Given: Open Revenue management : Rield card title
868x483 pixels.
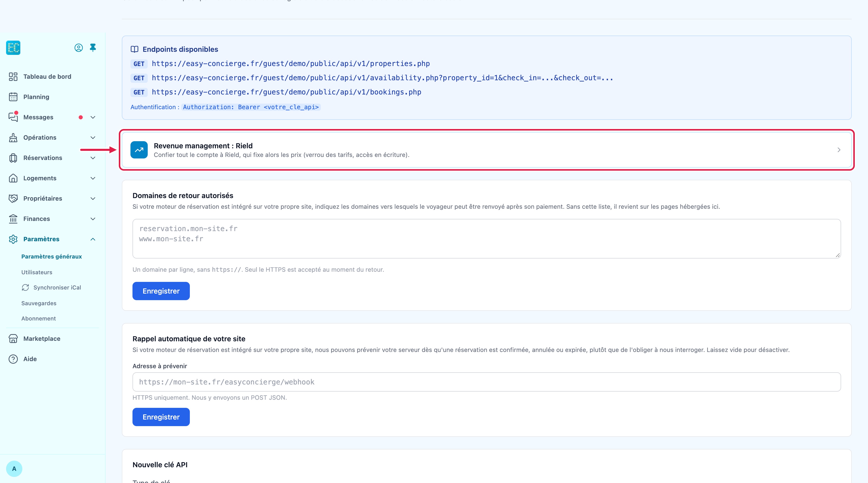Looking at the screenshot, I should point(203,146).
